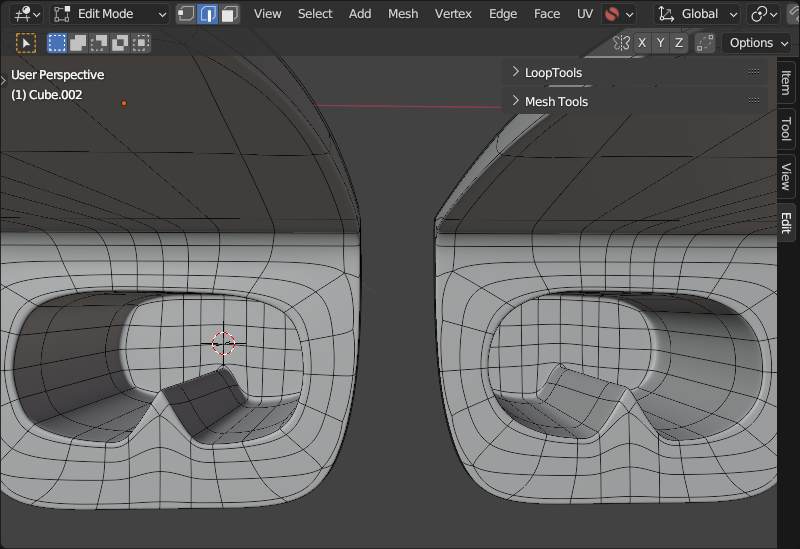Click the 3D cursor in viewport

[x=223, y=343]
